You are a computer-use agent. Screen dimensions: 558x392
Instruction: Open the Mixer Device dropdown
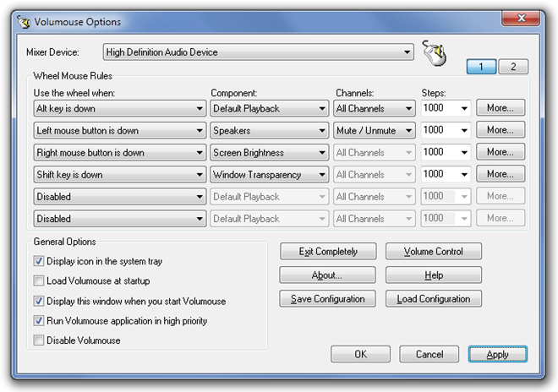tap(259, 52)
